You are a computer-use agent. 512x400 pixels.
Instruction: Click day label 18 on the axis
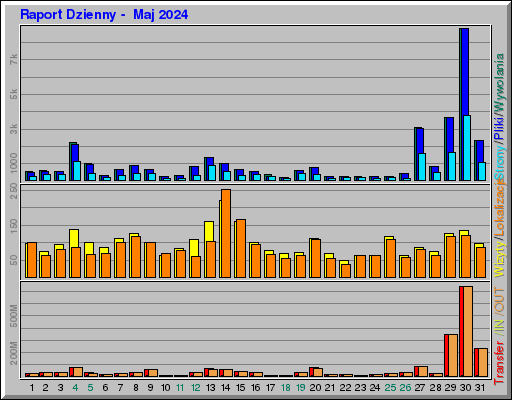pyautogui.click(x=286, y=388)
